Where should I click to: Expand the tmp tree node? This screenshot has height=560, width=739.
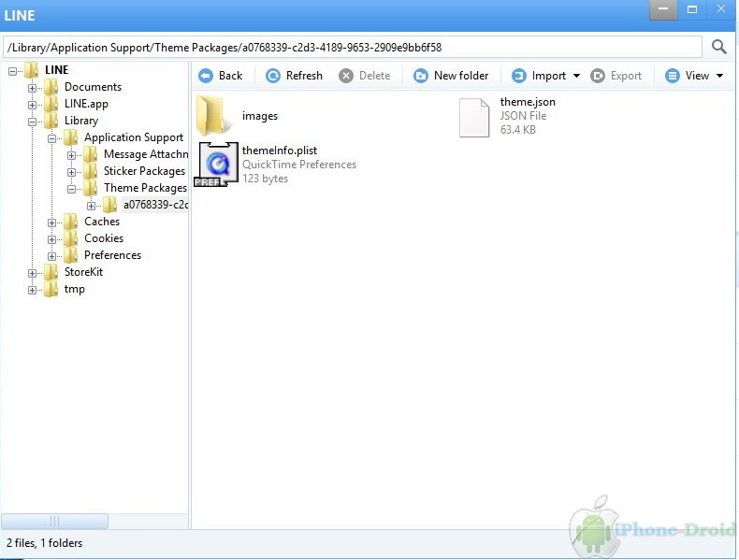tap(32, 290)
